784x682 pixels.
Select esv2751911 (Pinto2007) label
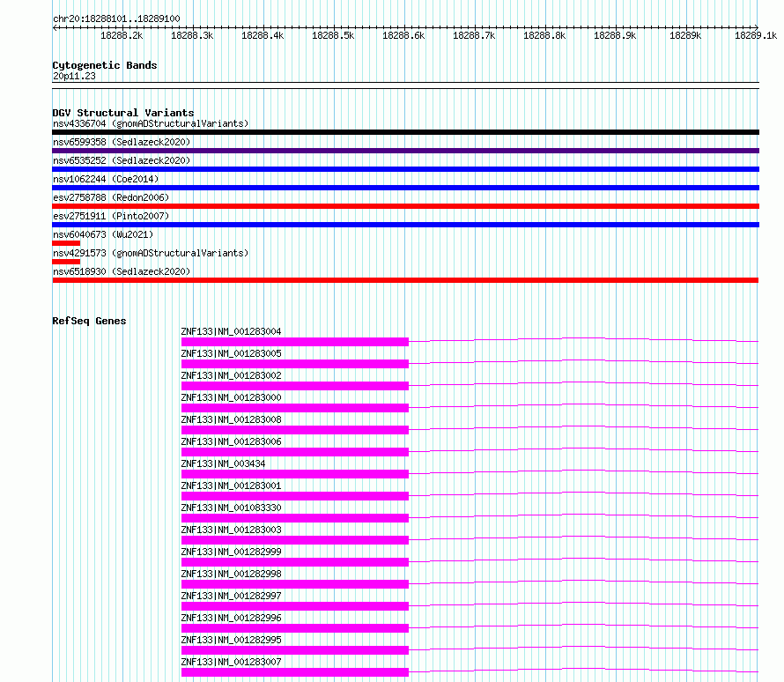111,216
